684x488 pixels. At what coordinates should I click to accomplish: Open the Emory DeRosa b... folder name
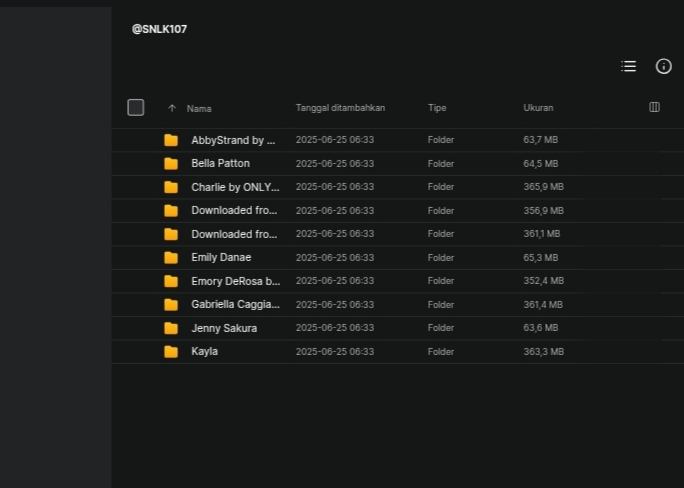tap(236, 281)
